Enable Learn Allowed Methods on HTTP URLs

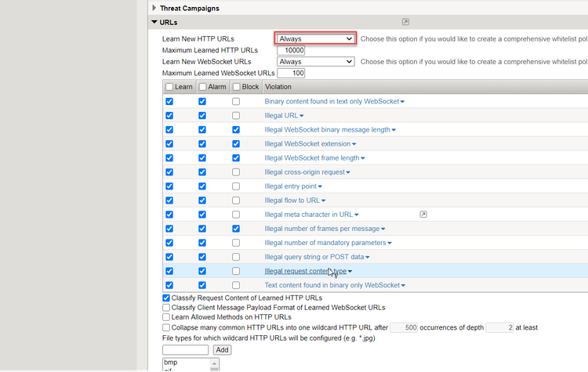[166, 317]
